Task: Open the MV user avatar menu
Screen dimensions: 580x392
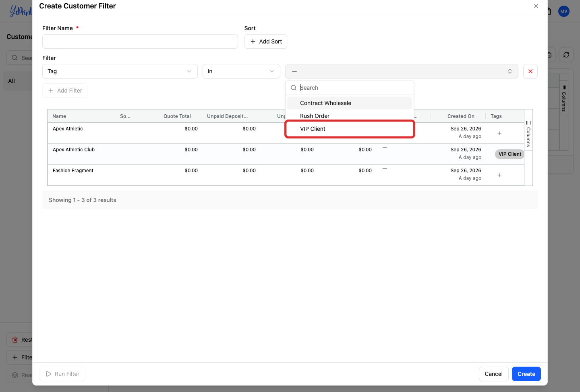Action: point(563,11)
